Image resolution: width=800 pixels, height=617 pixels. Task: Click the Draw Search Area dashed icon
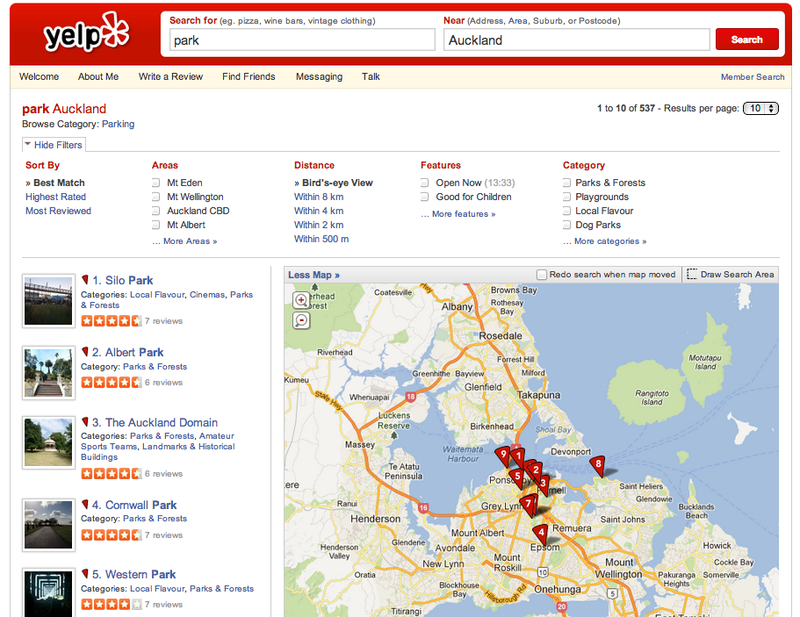(x=692, y=274)
